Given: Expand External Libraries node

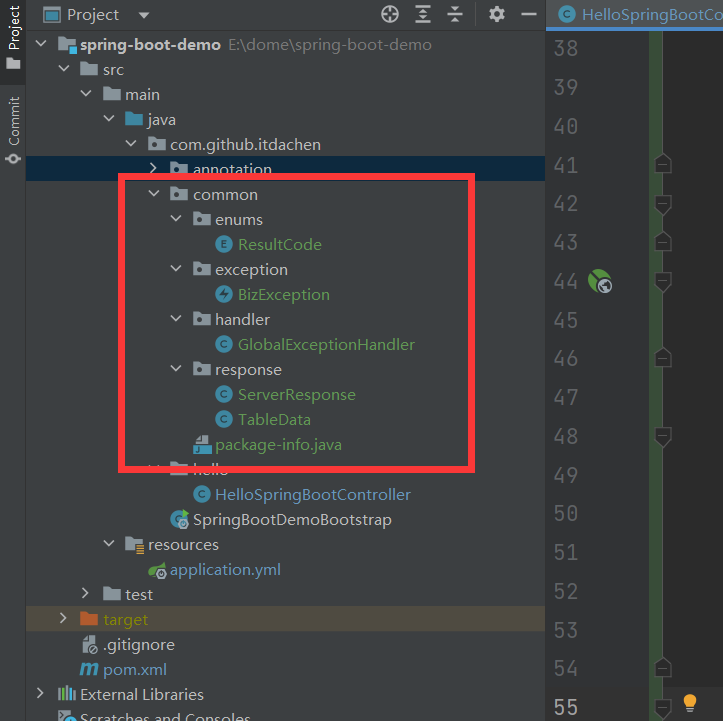Looking at the screenshot, I should pyautogui.click(x=40, y=694).
